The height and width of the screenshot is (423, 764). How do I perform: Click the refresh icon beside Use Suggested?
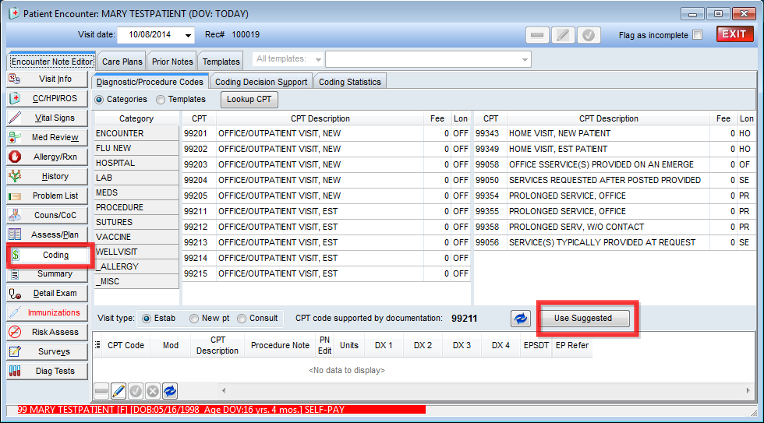pyautogui.click(x=520, y=319)
